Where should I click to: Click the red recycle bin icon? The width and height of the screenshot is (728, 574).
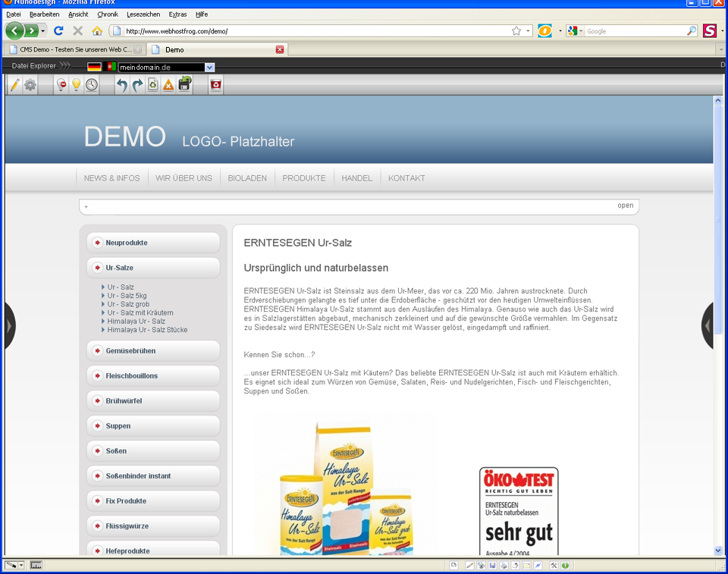coord(216,85)
